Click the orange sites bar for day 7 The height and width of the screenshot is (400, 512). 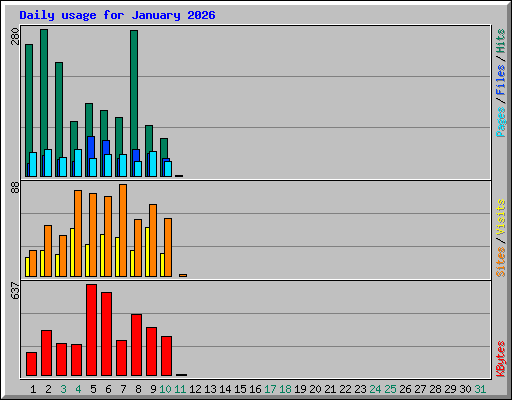tap(123, 230)
